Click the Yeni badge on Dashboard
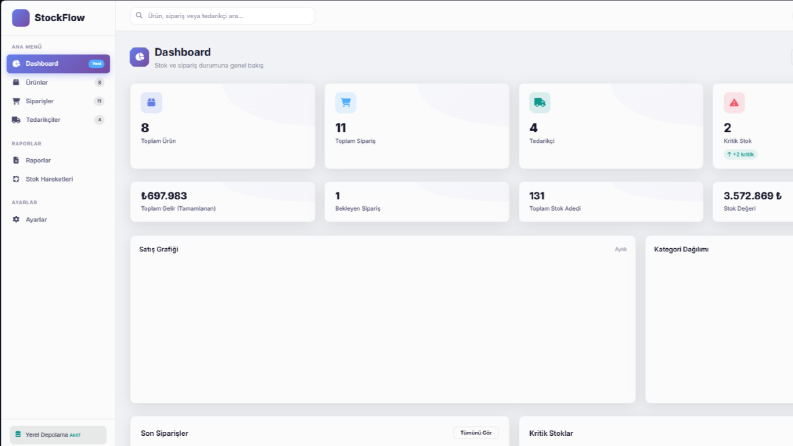This screenshot has width=793, height=446. point(96,64)
